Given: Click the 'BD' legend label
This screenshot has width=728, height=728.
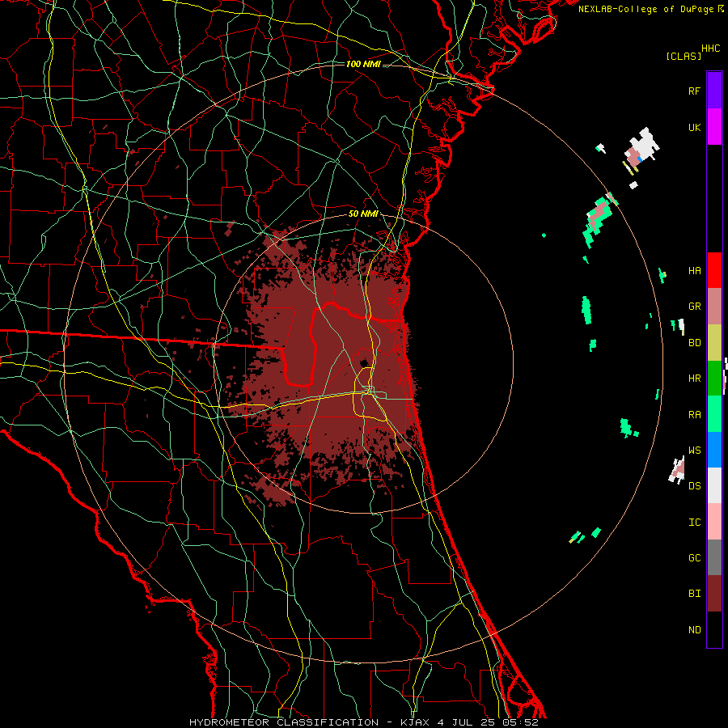Looking at the screenshot, I should 694,343.
